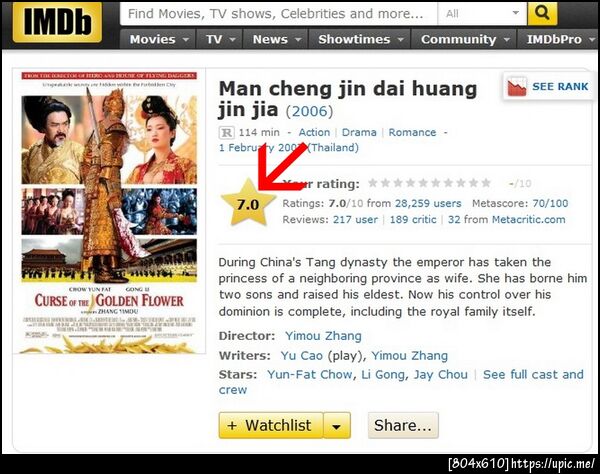
Task: Click the magnifying glass search button
Action: [x=542, y=13]
